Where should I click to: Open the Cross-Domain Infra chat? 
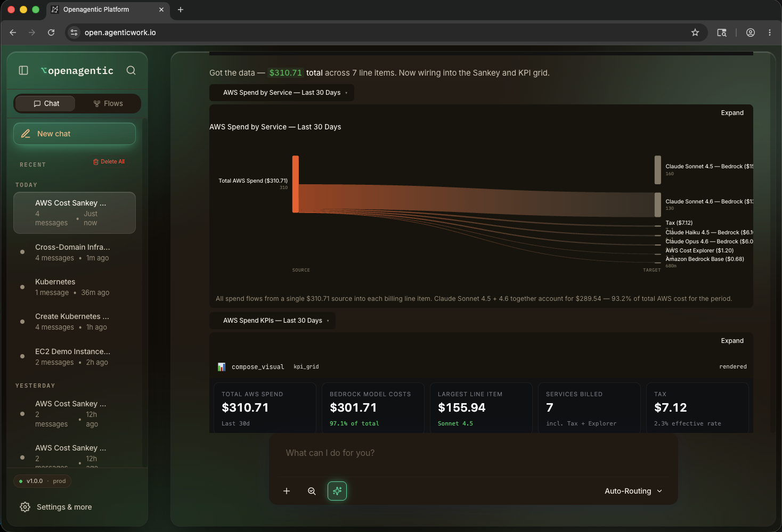click(x=75, y=252)
